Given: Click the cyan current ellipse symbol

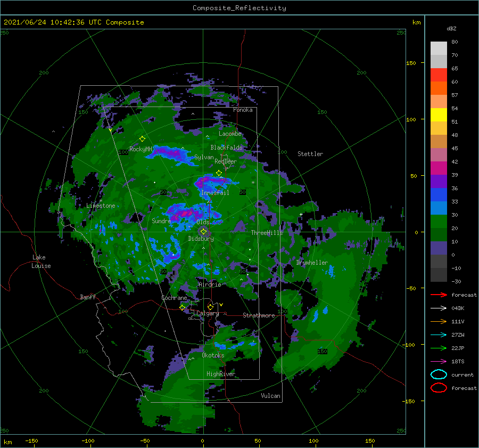Looking at the screenshot, I should pos(439,374).
